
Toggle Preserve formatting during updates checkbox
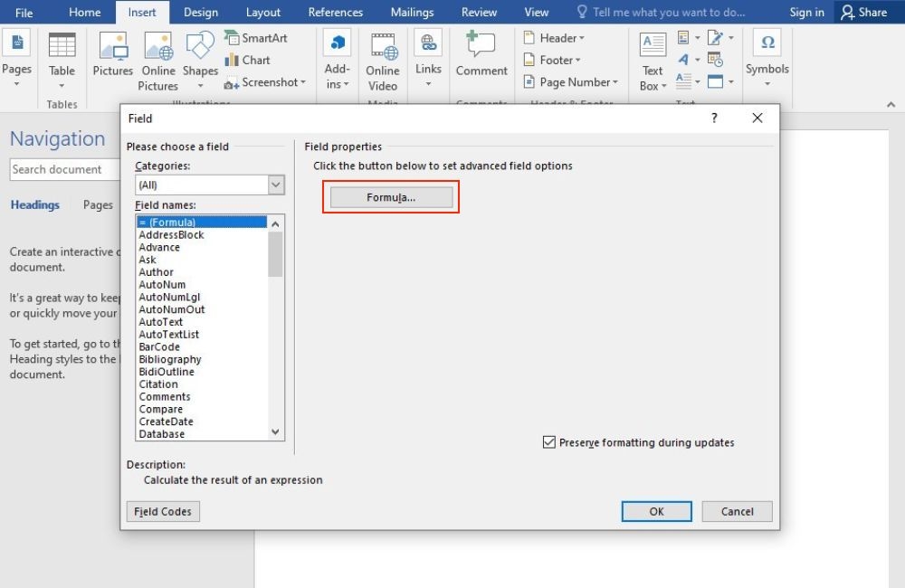549,442
